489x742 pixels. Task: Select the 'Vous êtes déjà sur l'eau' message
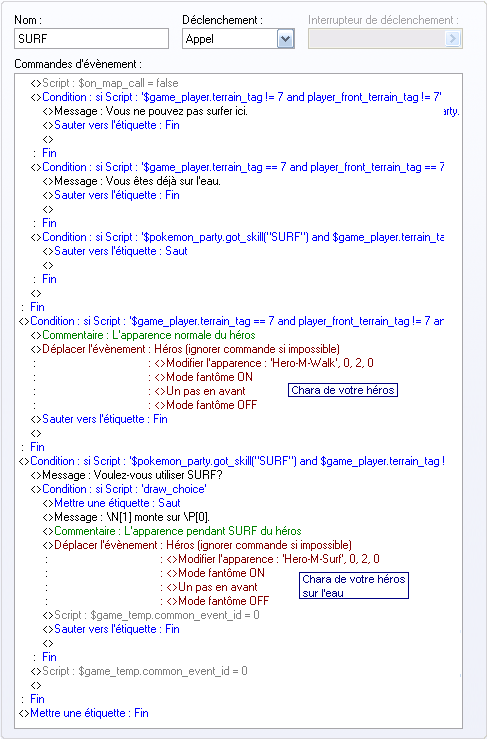coord(132,181)
